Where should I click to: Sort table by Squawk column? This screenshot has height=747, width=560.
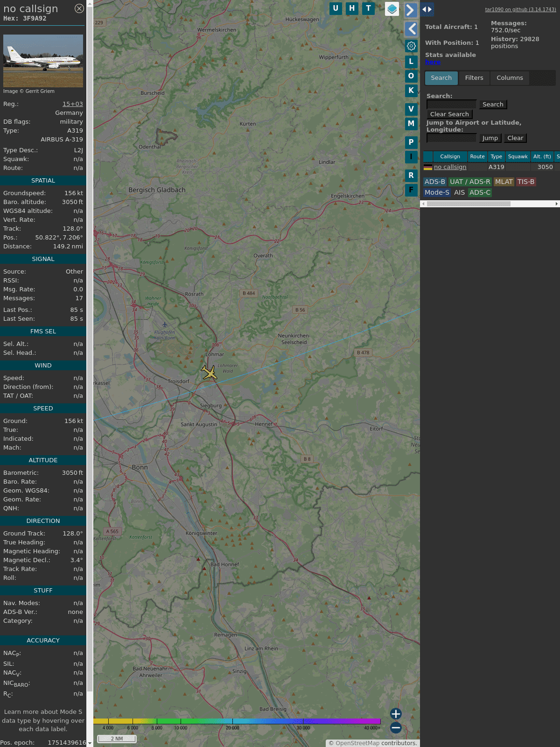(518, 157)
